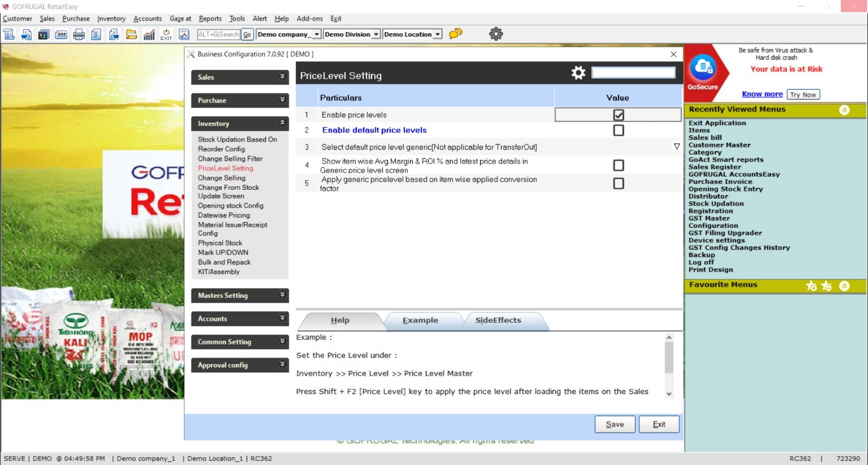Click the example text scrollbar up arrow
Image resolution: width=868 pixels, height=465 pixels.
(669, 337)
